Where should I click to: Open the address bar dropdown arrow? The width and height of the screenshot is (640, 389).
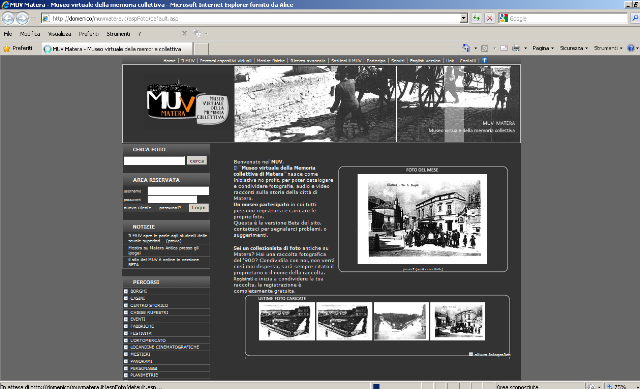(464, 18)
